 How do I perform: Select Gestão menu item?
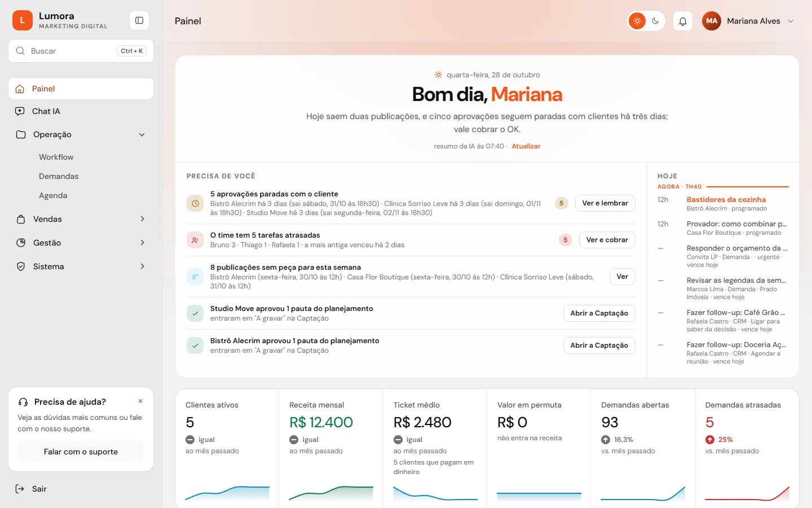coord(81,243)
